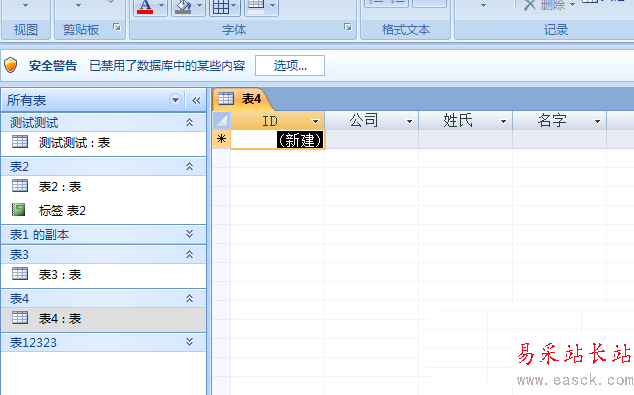
Task: Click the security warning shield icon
Action: (11, 65)
